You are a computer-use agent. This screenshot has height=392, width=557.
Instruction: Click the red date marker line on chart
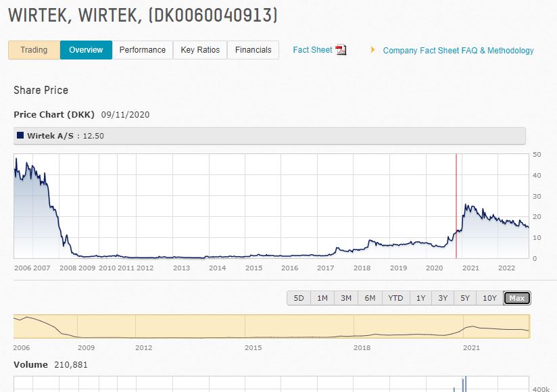pyautogui.click(x=456, y=203)
